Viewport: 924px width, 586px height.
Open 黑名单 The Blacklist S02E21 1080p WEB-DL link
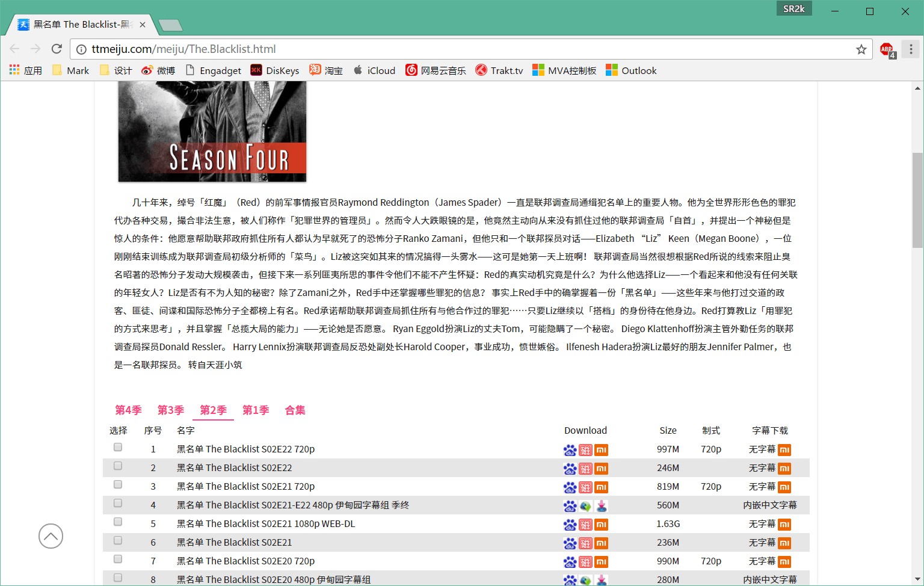click(x=266, y=524)
